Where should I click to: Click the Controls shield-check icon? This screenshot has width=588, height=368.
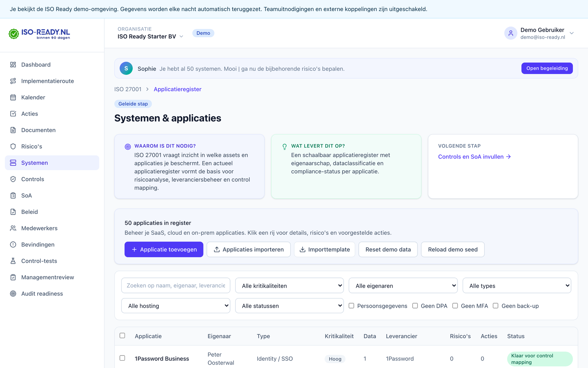coord(13,179)
